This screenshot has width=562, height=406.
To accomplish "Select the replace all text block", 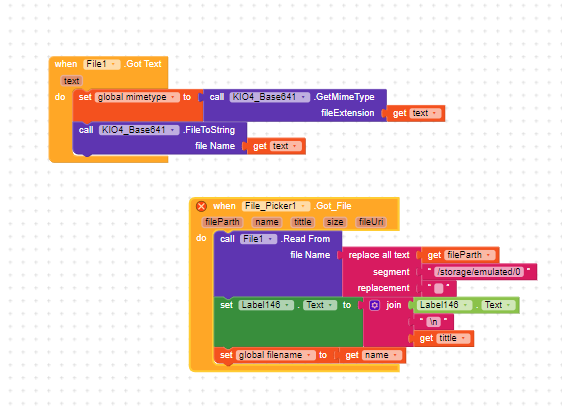I will (x=379, y=255).
